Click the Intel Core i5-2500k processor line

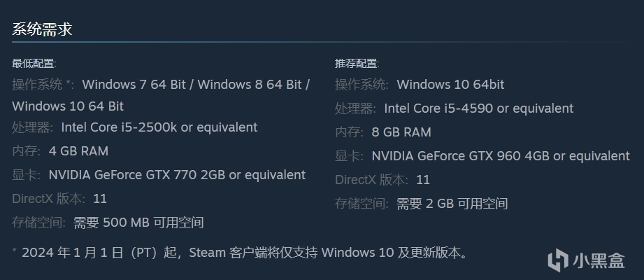pos(159,127)
